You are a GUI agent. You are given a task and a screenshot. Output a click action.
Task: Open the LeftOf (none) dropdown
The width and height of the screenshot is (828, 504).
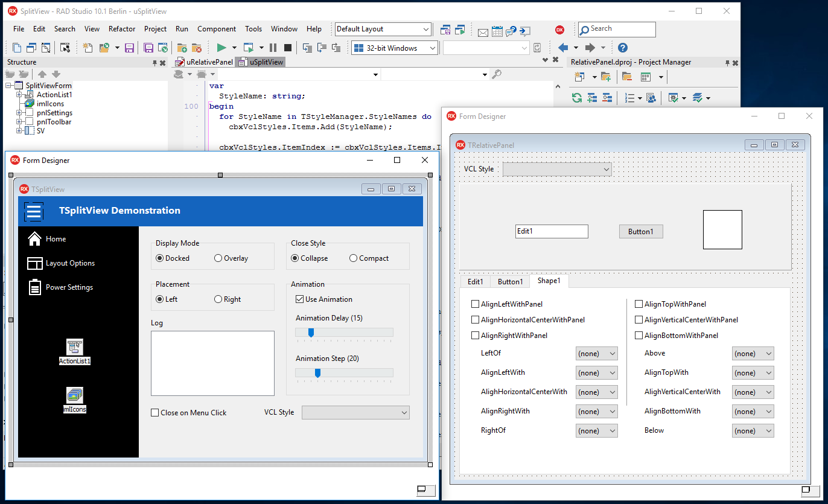pyautogui.click(x=596, y=354)
